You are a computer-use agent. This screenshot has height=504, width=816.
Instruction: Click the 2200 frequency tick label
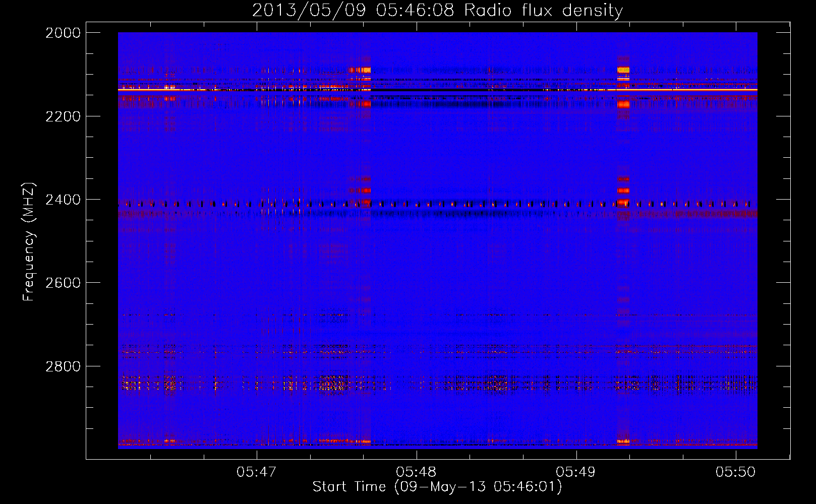coord(63,116)
